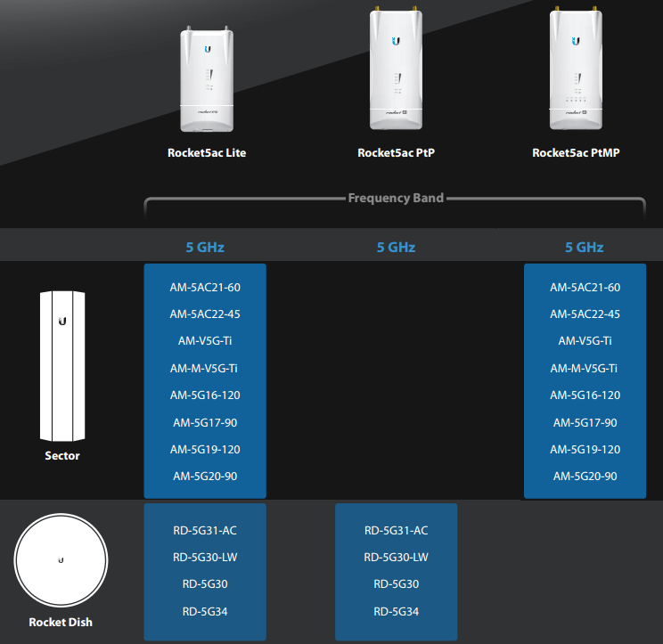663x644 pixels.
Task: Click the 'Rocket Dish' label
Action: (61, 622)
